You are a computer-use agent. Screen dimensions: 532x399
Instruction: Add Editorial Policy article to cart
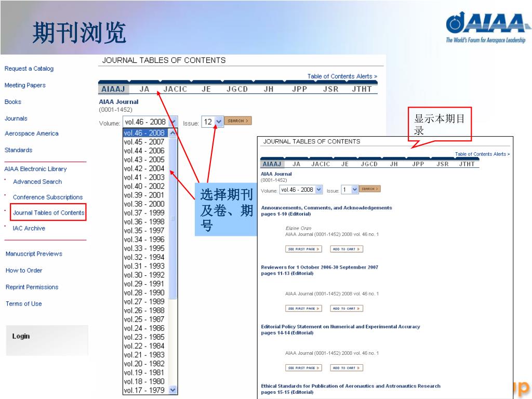[x=347, y=368]
